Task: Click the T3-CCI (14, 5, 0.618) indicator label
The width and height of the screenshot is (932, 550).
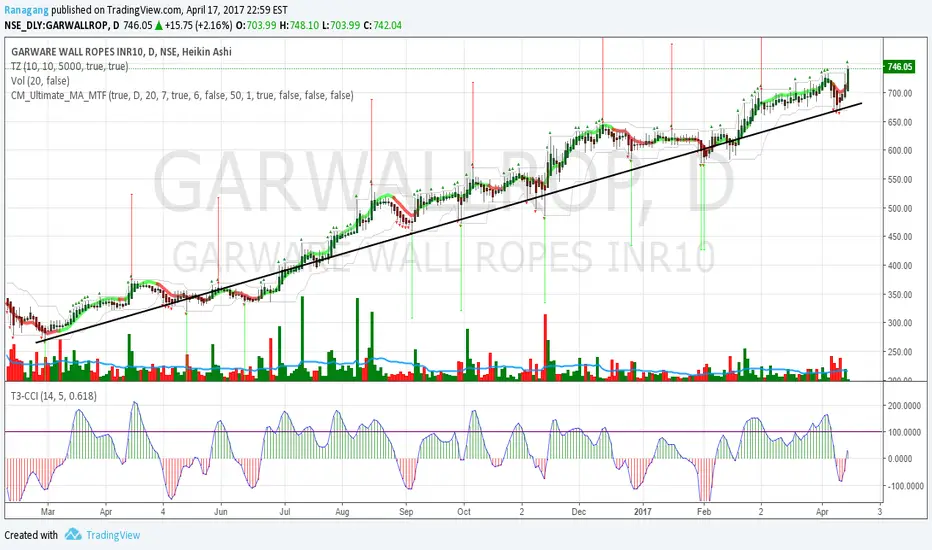Action: coord(53,396)
